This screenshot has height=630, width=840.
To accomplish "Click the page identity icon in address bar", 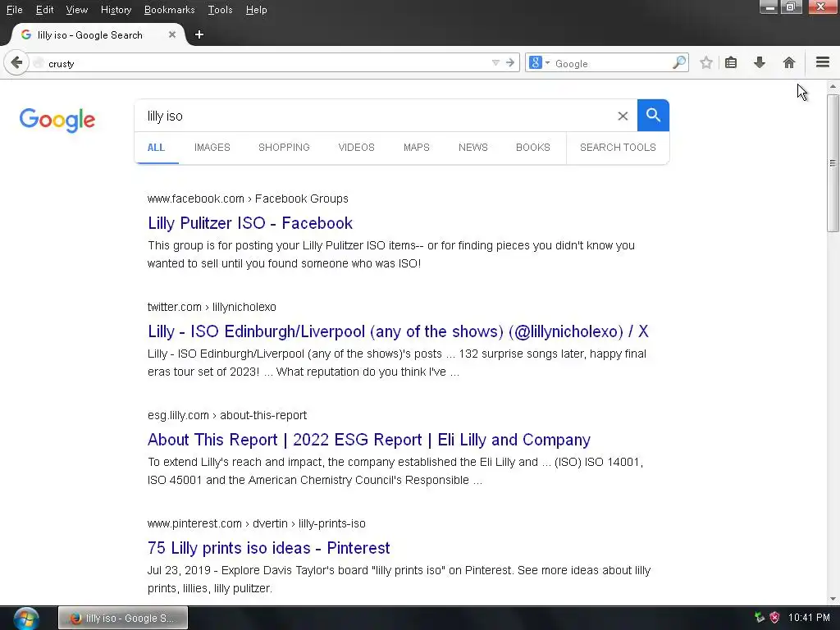I will pos(38,63).
